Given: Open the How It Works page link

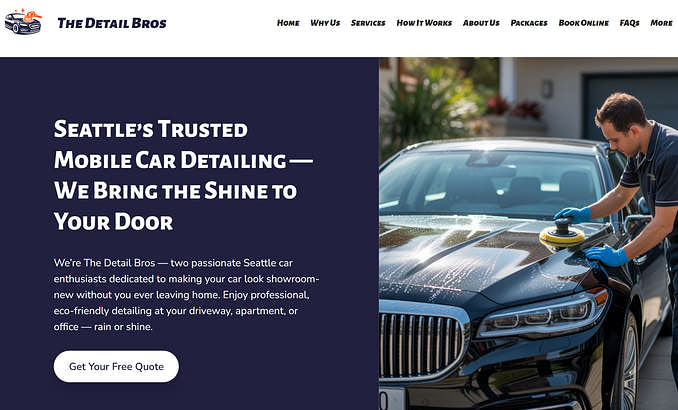Looking at the screenshot, I should [x=424, y=23].
